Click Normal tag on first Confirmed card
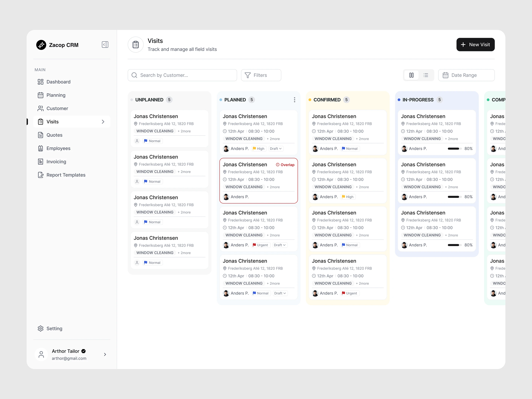 pyautogui.click(x=350, y=149)
